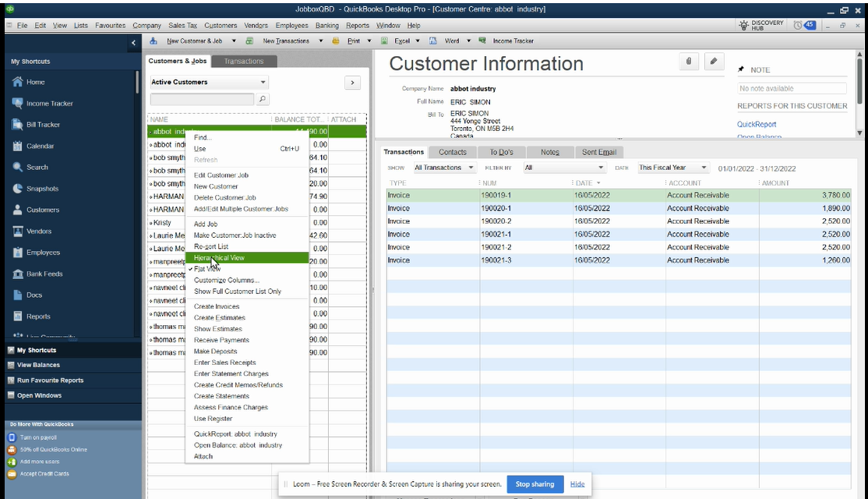Open the Search shortcut

(x=37, y=168)
